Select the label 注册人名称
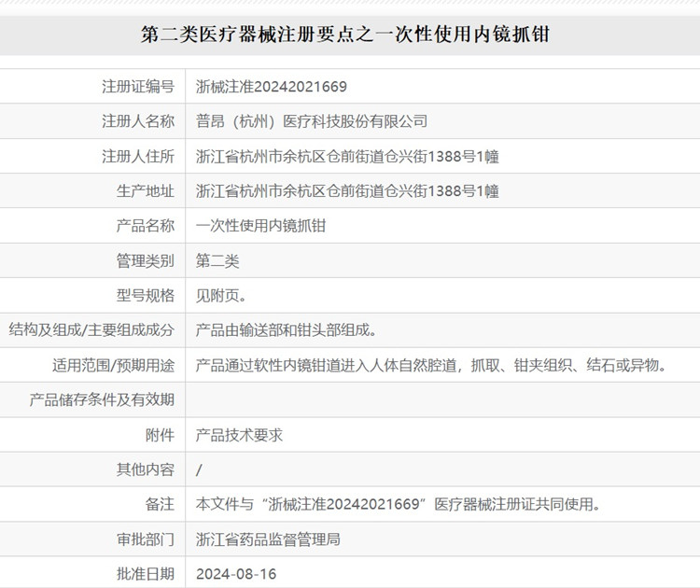Viewport: 700px width, 588px height. click(x=138, y=121)
